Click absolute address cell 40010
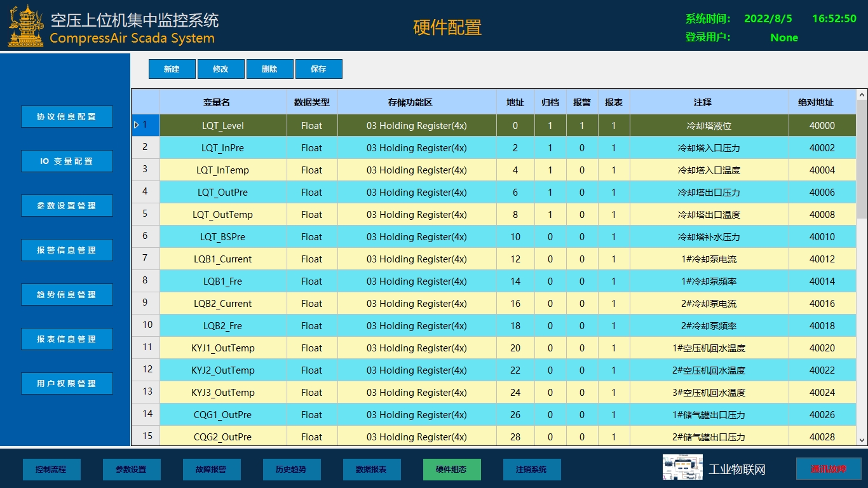The width and height of the screenshot is (868, 488). [822, 237]
